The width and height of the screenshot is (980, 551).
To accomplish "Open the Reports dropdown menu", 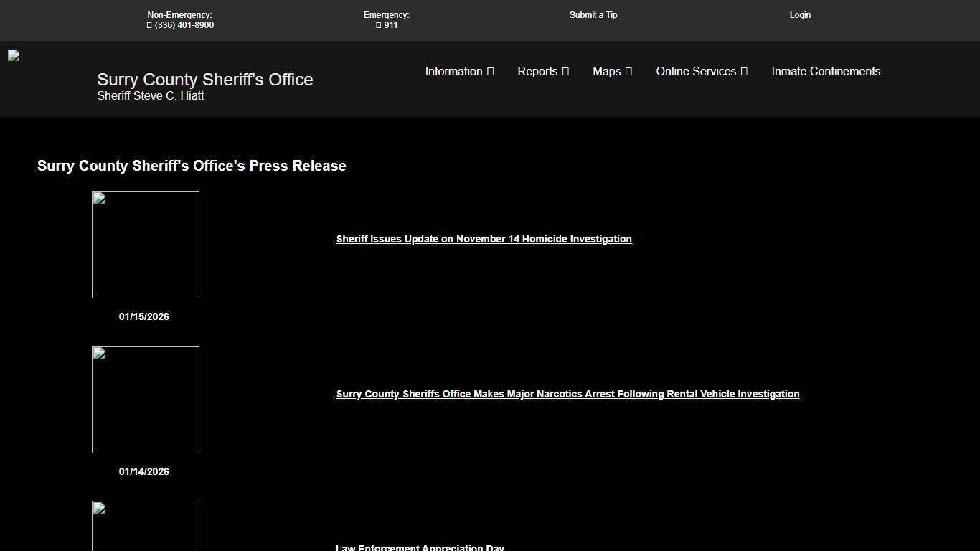I will pos(543,72).
